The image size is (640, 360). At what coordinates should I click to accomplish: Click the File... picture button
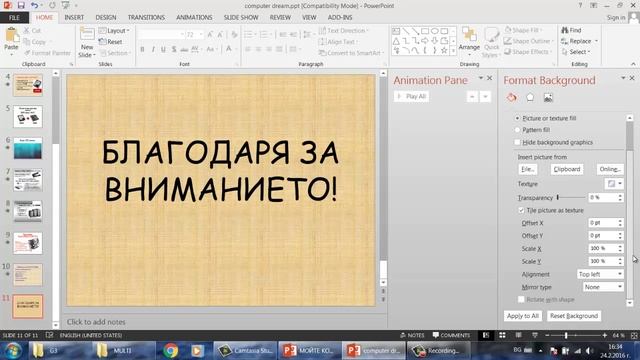click(527, 169)
